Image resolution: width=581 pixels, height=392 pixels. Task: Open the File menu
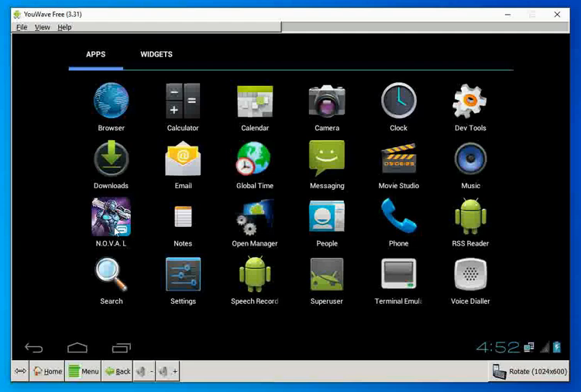pos(22,27)
